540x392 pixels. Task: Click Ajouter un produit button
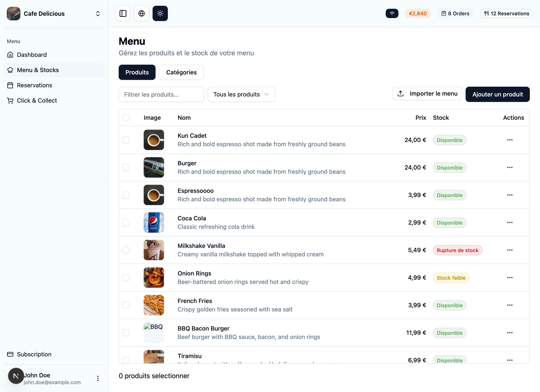coord(497,94)
